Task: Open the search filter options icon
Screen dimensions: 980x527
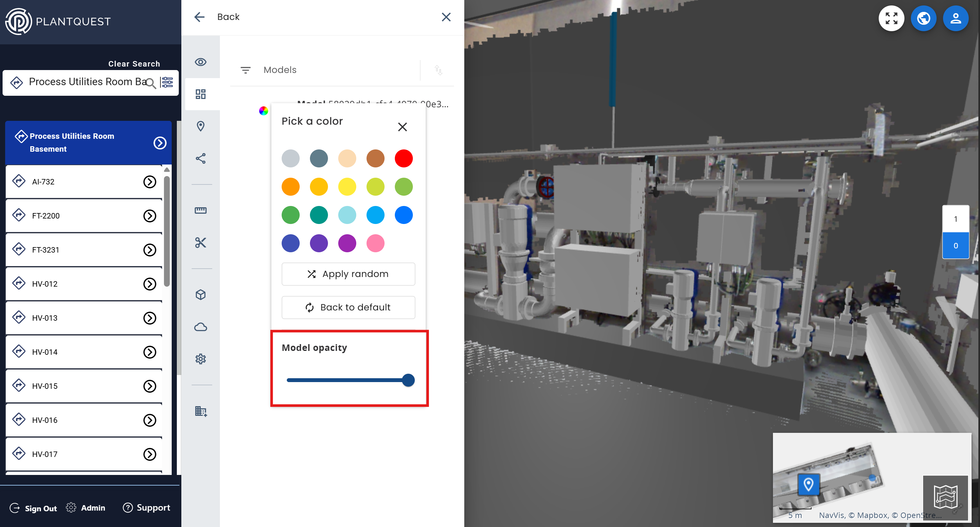Action: point(167,82)
